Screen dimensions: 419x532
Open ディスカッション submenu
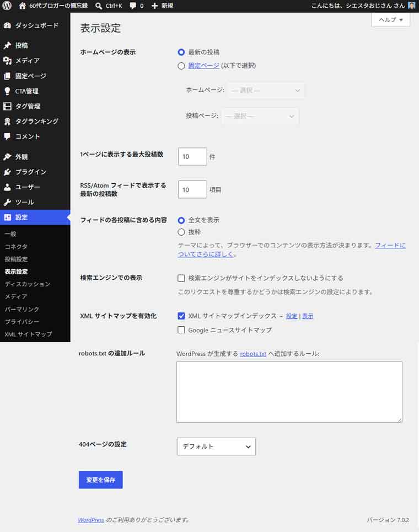coord(28,284)
